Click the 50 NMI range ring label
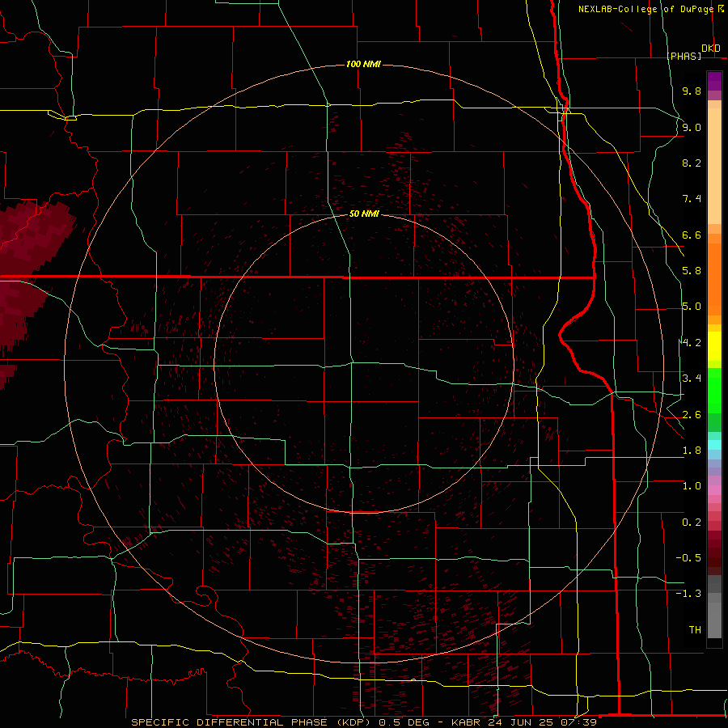Screen dimensions: 728x728 point(364,214)
